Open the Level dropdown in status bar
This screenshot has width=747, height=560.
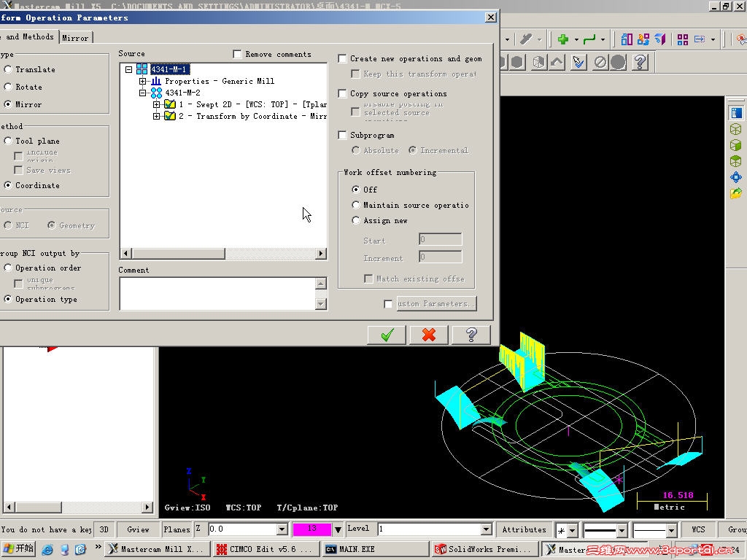coord(486,529)
